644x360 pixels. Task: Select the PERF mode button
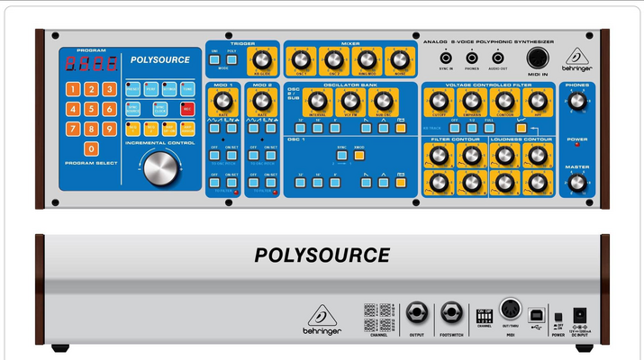tap(150, 89)
